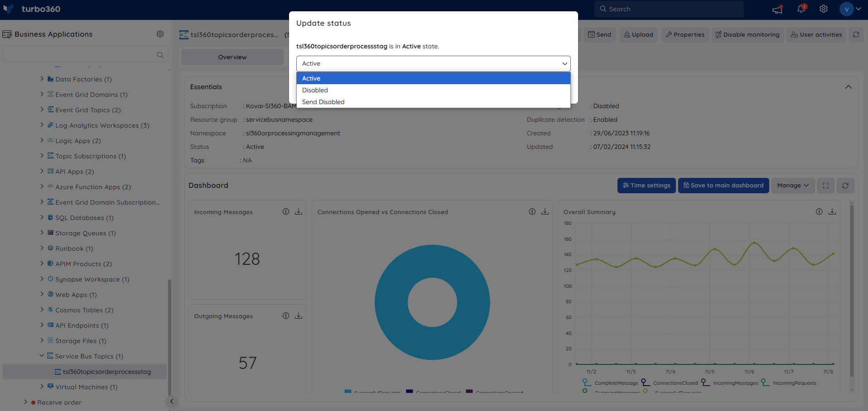The width and height of the screenshot is (868, 411).
Task: Toggle ConnectionsClosed legend series in Overall Summary
Action: pyautogui.click(x=670, y=383)
